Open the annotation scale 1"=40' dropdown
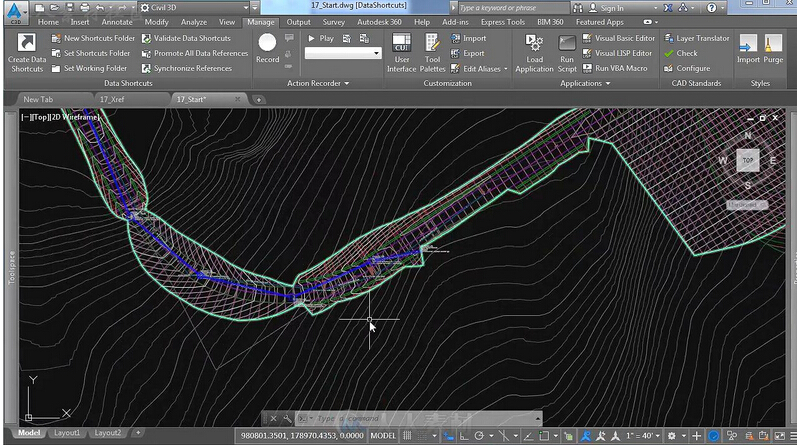Viewport: 797px width, 445px height. 647,436
